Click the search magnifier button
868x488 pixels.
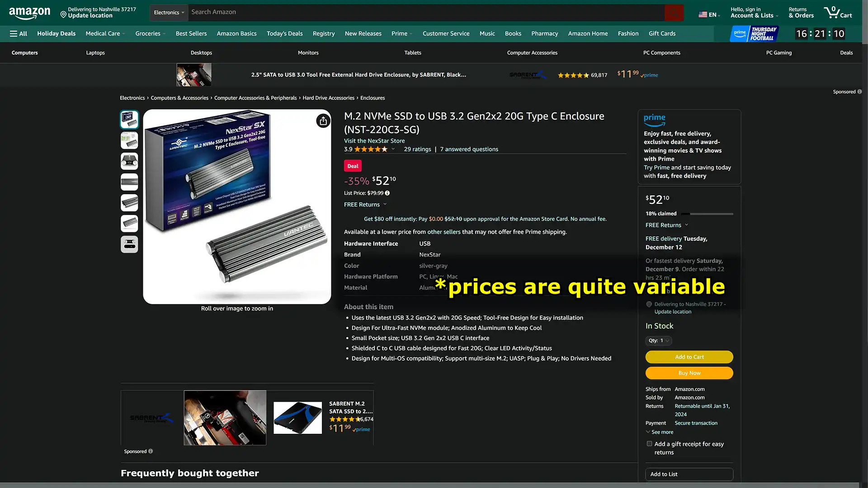coord(674,13)
